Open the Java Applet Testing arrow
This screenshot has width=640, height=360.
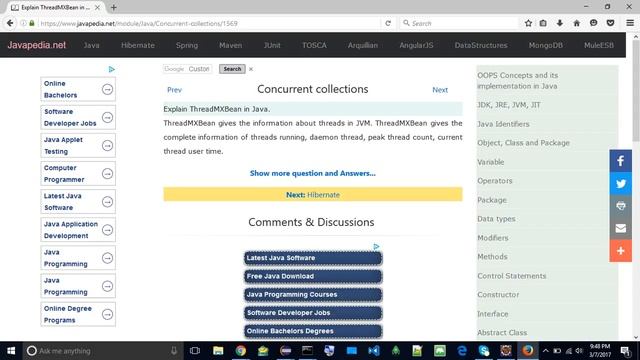[x=107, y=146]
